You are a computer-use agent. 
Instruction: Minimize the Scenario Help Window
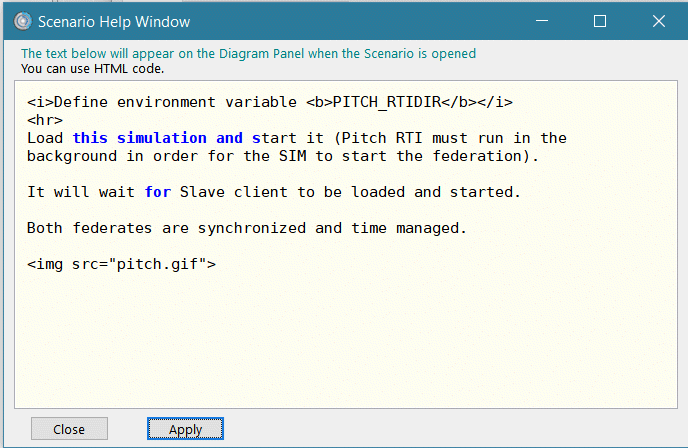(541, 21)
